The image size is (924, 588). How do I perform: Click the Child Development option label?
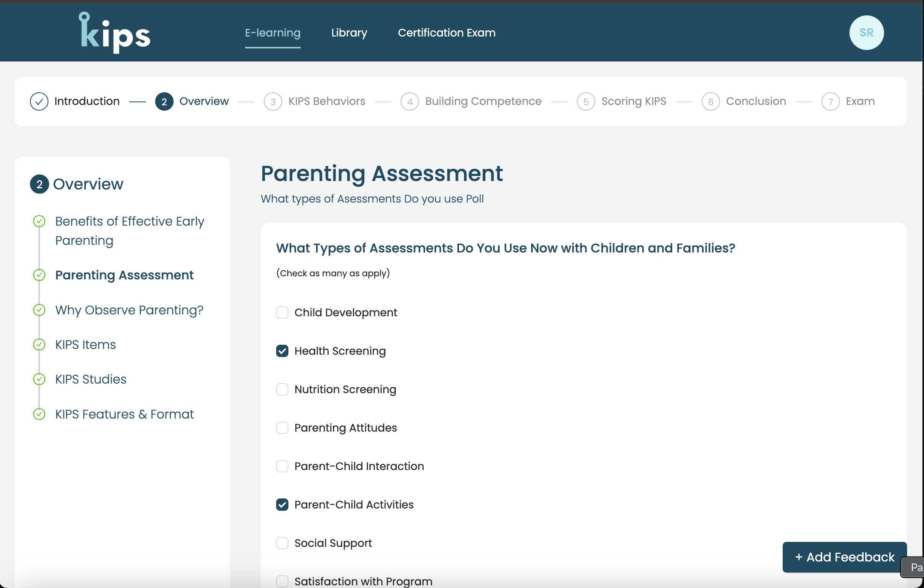click(346, 312)
